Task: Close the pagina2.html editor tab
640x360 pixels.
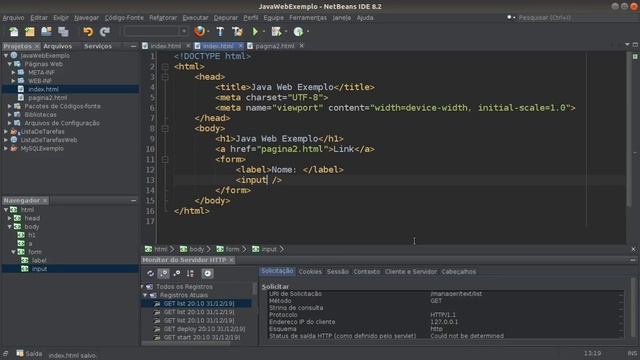Action: (x=301, y=46)
